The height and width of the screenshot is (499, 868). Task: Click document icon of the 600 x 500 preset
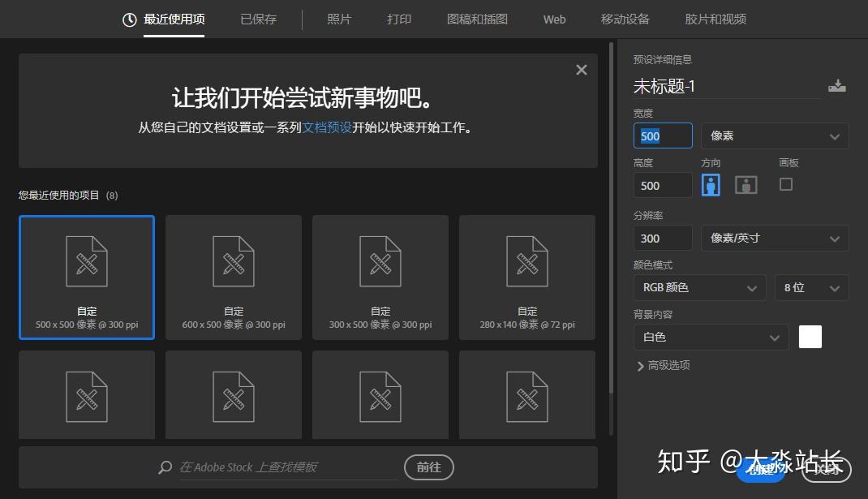pos(234,261)
